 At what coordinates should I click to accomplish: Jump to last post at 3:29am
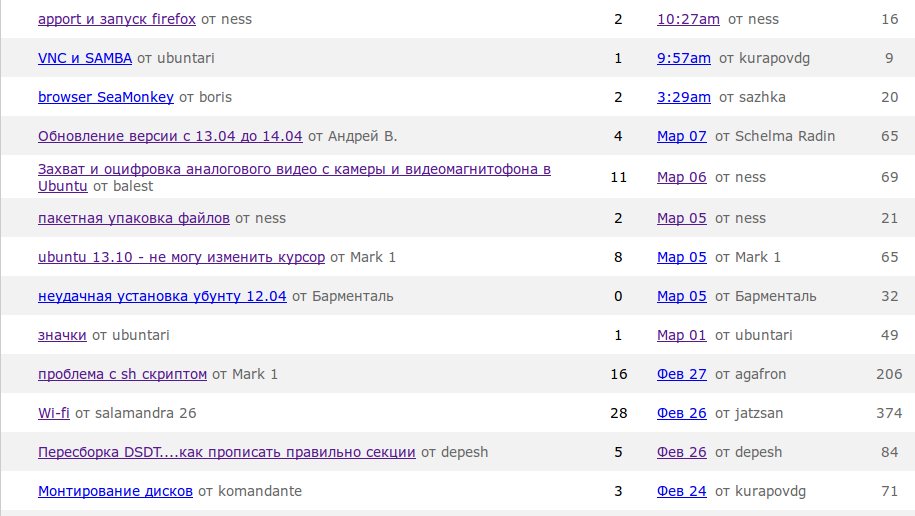(x=684, y=97)
